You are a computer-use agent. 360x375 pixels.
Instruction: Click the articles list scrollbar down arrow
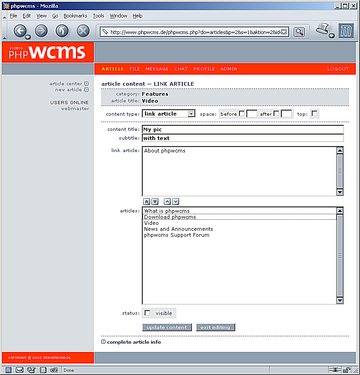click(x=340, y=300)
